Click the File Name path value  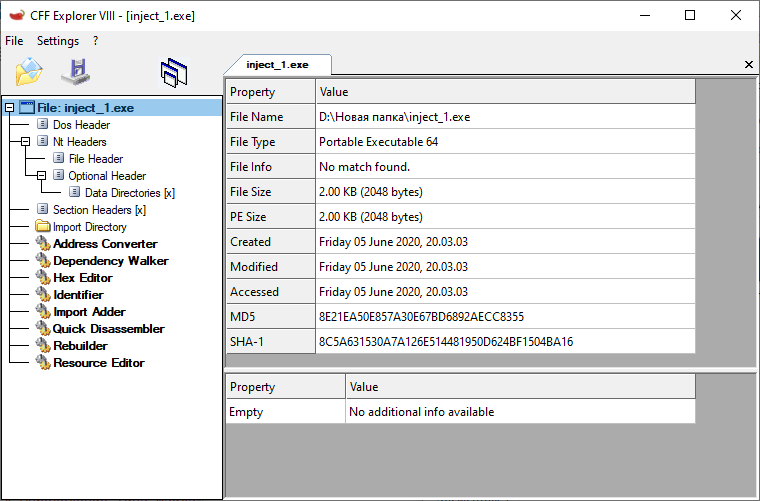(x=395, y=117)
